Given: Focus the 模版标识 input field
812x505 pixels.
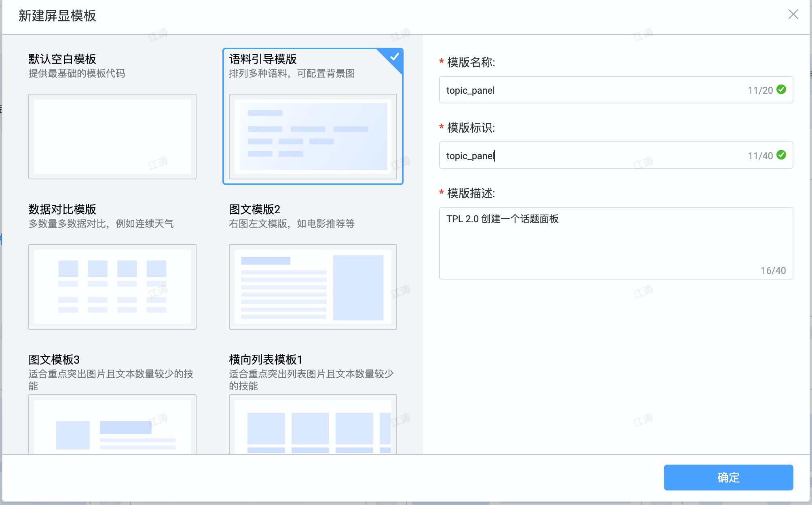Looking at the screenshot, I should 586,156.
